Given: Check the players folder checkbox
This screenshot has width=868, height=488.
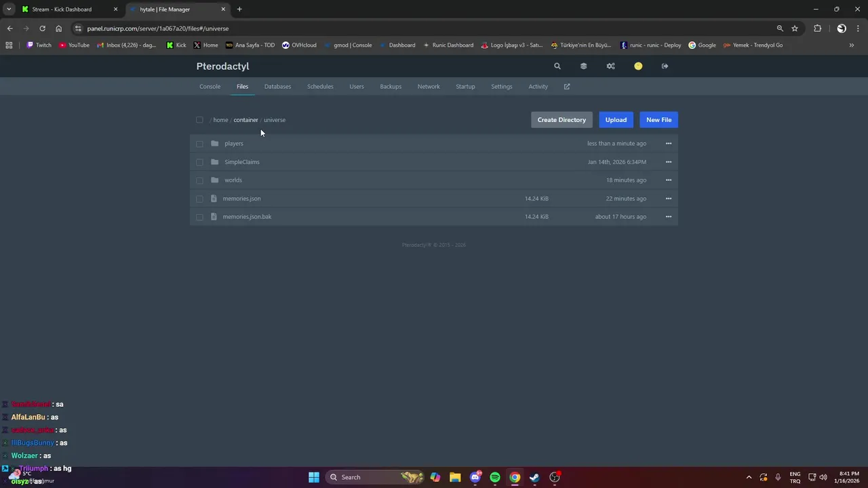Looking at the screenshot, I should (199, 144).
